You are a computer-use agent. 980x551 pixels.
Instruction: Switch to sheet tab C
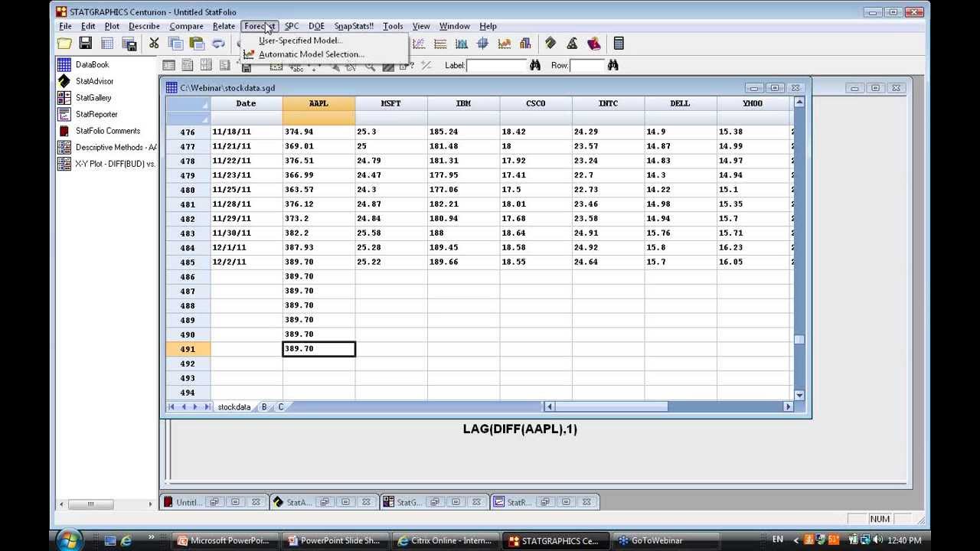click(x=281, y=407)
